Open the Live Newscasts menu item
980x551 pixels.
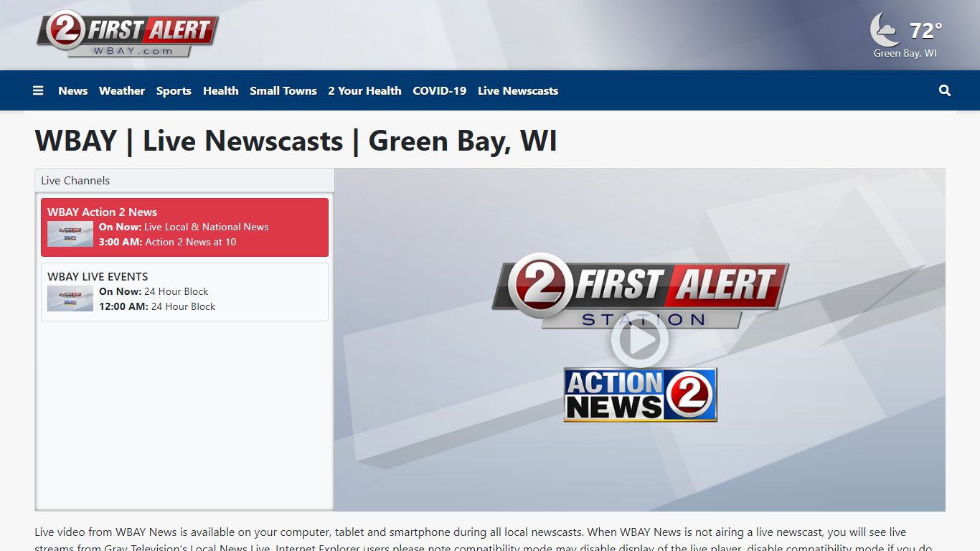[518, 90]
